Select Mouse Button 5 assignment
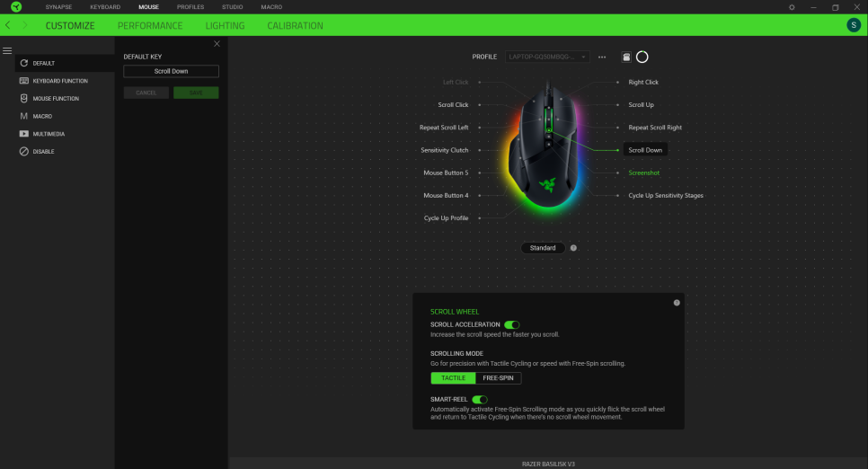This screenshot has height=469, width=868. coord(446,173)
